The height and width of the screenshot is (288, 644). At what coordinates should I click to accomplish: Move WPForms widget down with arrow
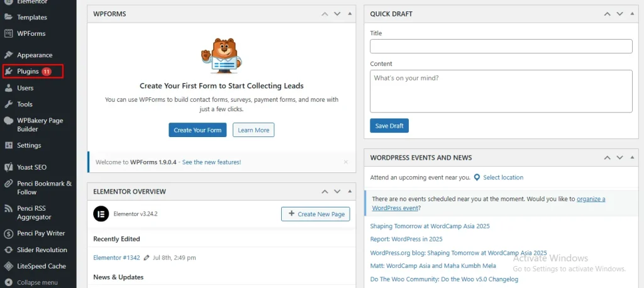(x=337, y=14)
